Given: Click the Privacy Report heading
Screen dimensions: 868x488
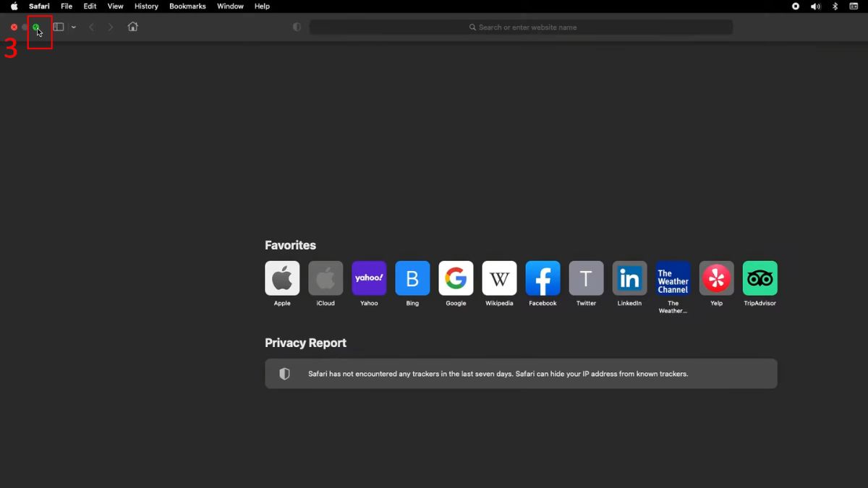Looking at the screenshot, I should point(305,343).
